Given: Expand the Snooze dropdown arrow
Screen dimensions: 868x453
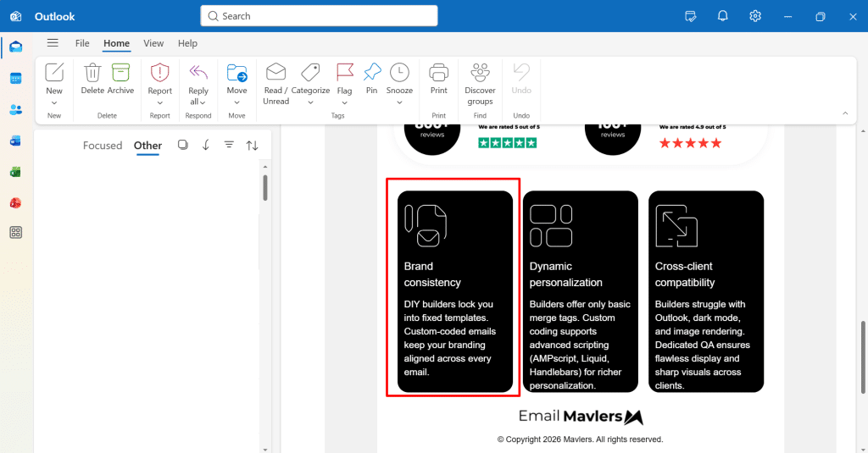Looking at the screenshot, I should (x=399, y=103).
